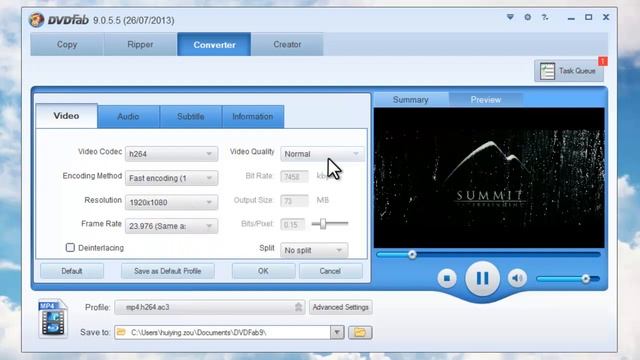The image size is (640, 360).
Task: Open Advanced Settings
Action: click(x=340, y=307)
